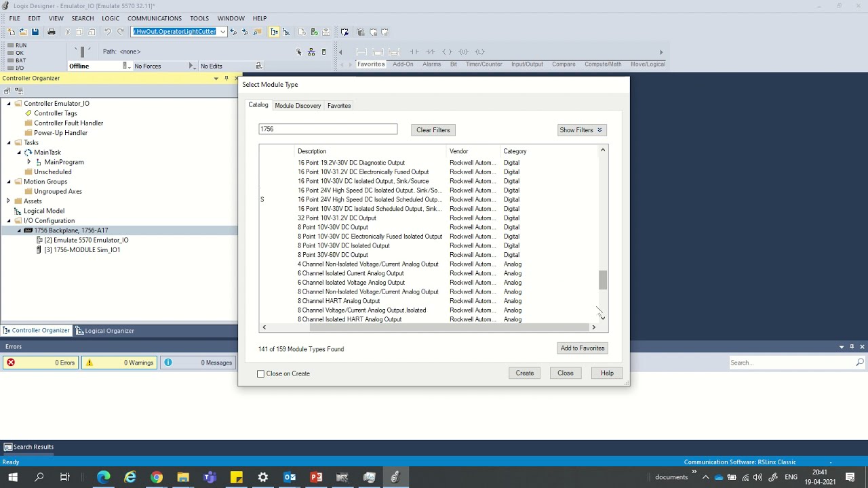
Task: Open the Show Filters dropdown
Action: click(x=581, y=130)
